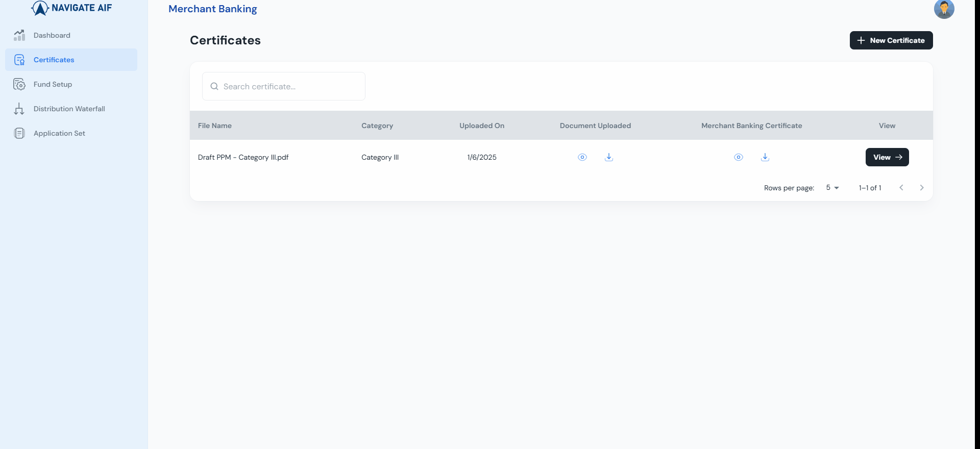Go to the next page of results

tap(922, 188)
